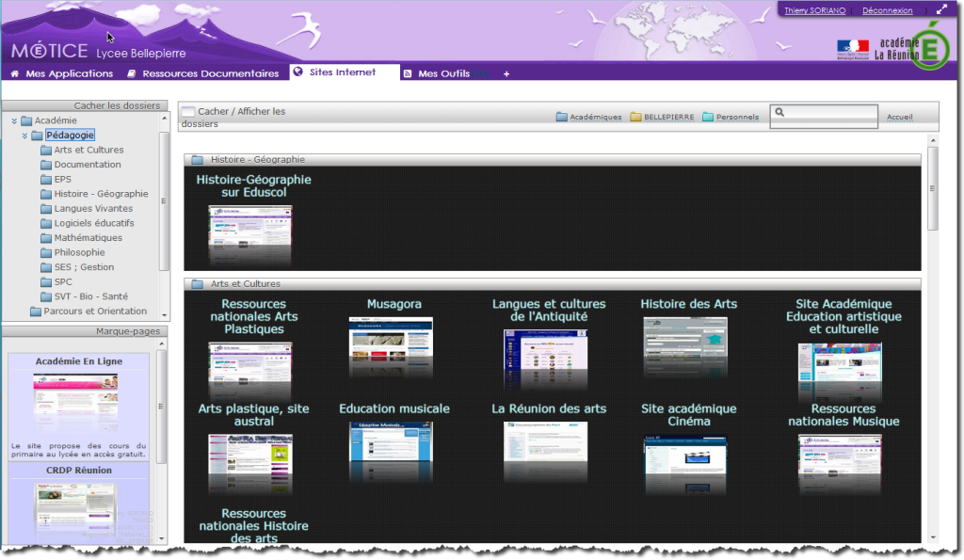Click the Mathématiques folder icon in tree
The height and width of the screenshot is (560, 964).
(x=46, y=238)
